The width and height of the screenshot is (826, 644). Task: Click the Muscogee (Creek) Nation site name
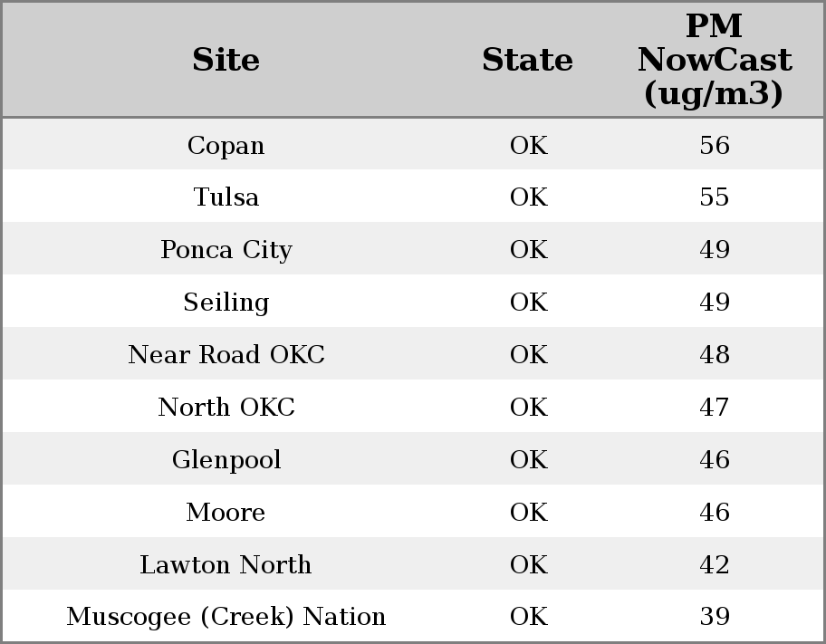(x=226, y=617)
